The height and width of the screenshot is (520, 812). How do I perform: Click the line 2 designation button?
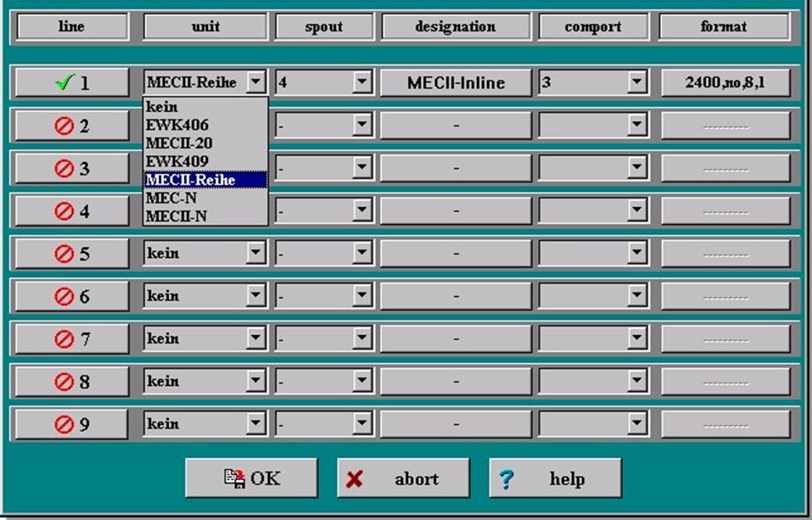click(x=456, y=126)
